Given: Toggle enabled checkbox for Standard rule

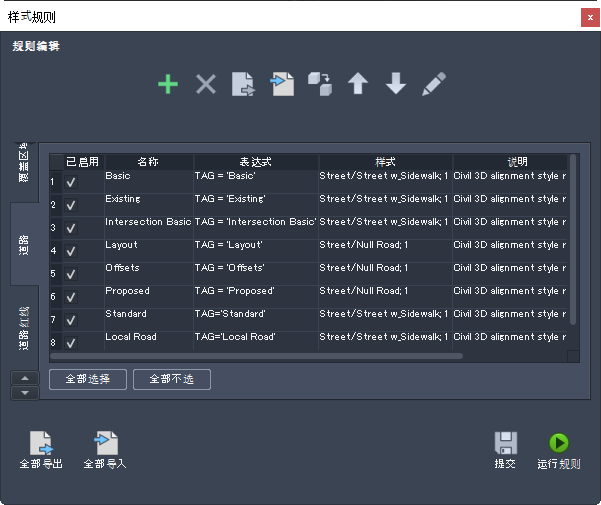Looking at the screenshot, I should 71,320.
